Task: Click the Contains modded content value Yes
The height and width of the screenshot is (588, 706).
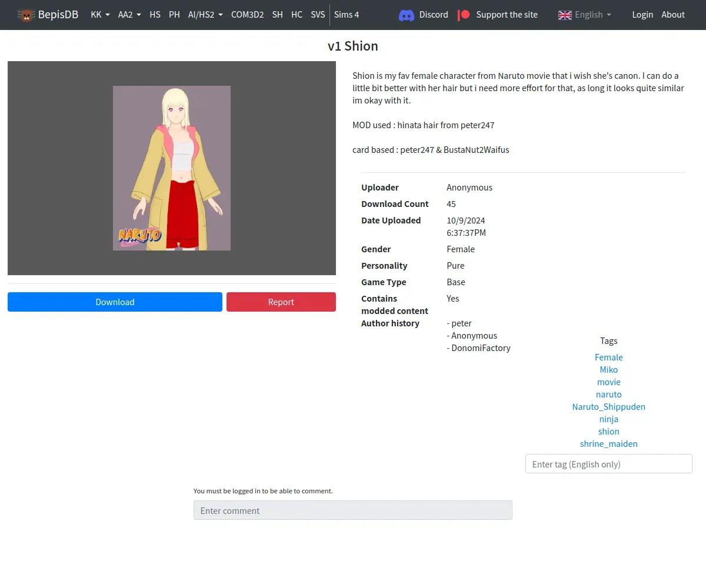Action: tap(453, 299)
